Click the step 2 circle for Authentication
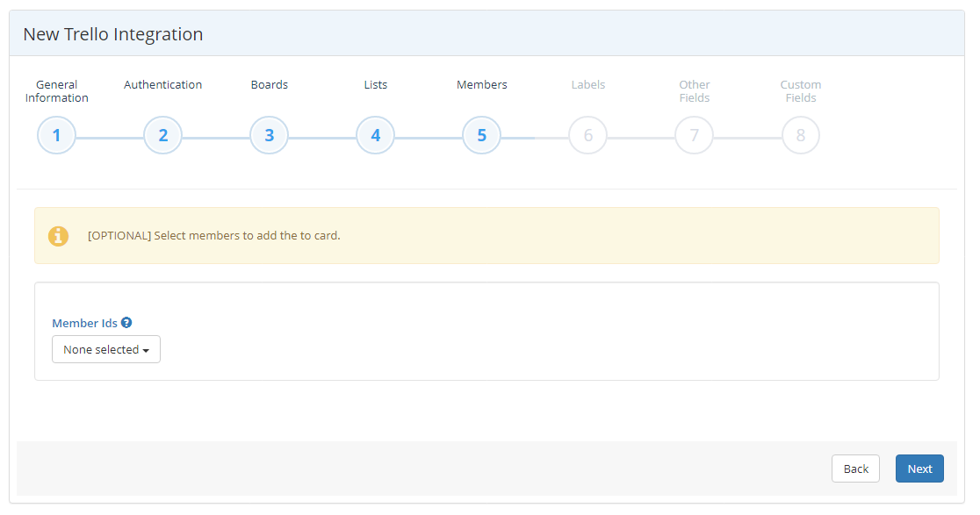Image resolution: width=980 pixels, height=515 pixels. click(162, 135)
